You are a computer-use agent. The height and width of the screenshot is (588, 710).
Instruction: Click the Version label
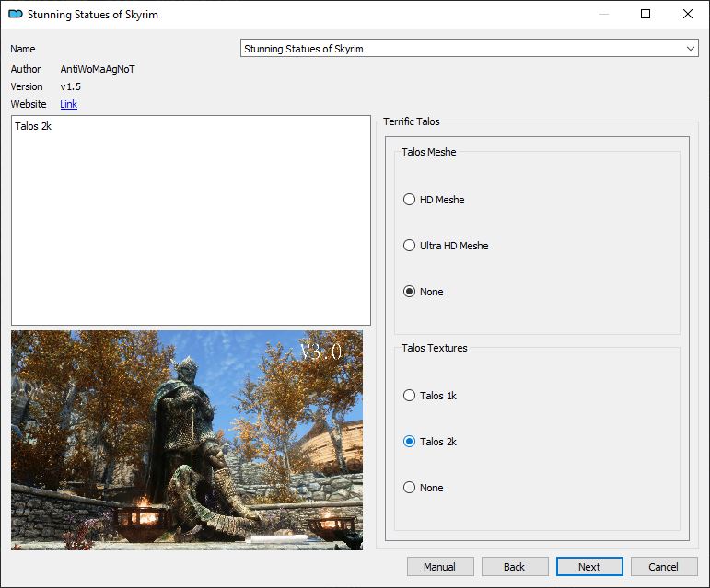pos(27,86)
